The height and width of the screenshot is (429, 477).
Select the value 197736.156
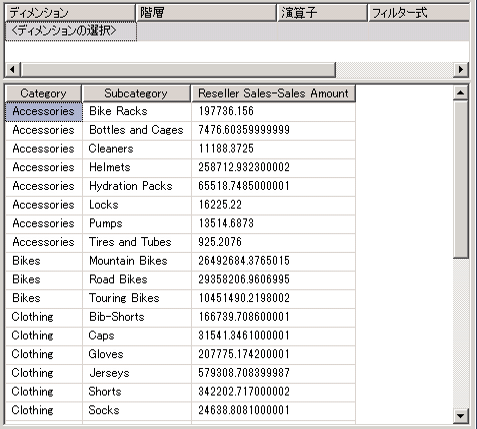point(274,112)
